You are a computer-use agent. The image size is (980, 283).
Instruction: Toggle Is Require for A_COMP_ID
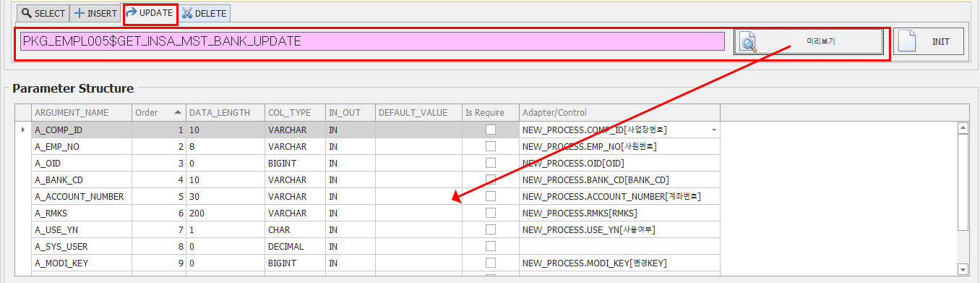click(491, 130)
